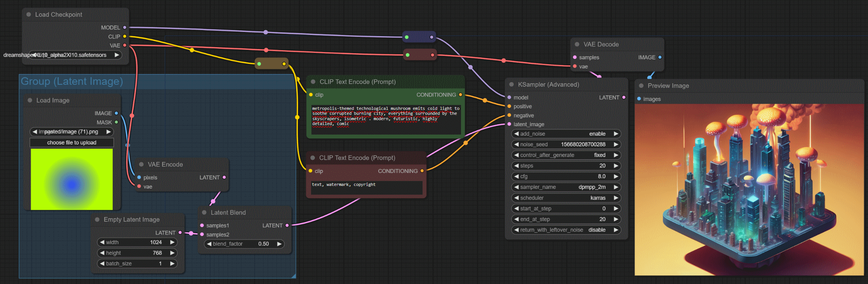Screen dimensions: 868x284
Task: Click the MODEL output port on Load Checkpoint
Action: pos(124,27)
